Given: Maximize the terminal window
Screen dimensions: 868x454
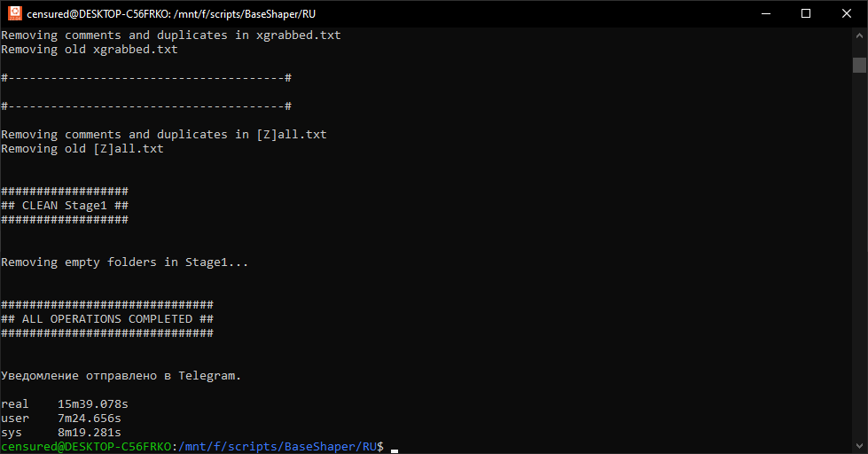Looking at the screenshot, I should click(806, 13).
